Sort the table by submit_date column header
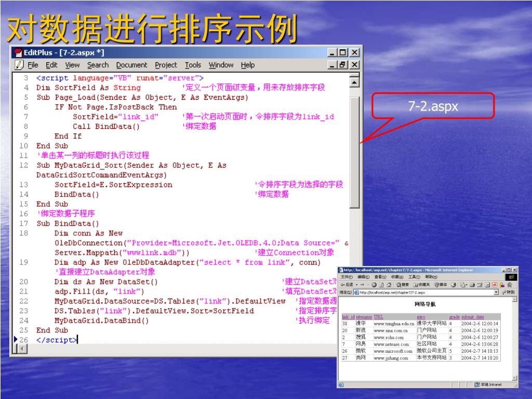The height and width of the screenshot is (399, 532). pyautogui.click(x=473, y=317)
